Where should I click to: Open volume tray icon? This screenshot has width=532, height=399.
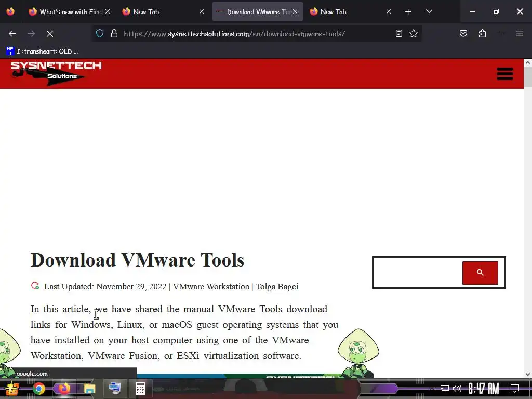coord(457,389)
